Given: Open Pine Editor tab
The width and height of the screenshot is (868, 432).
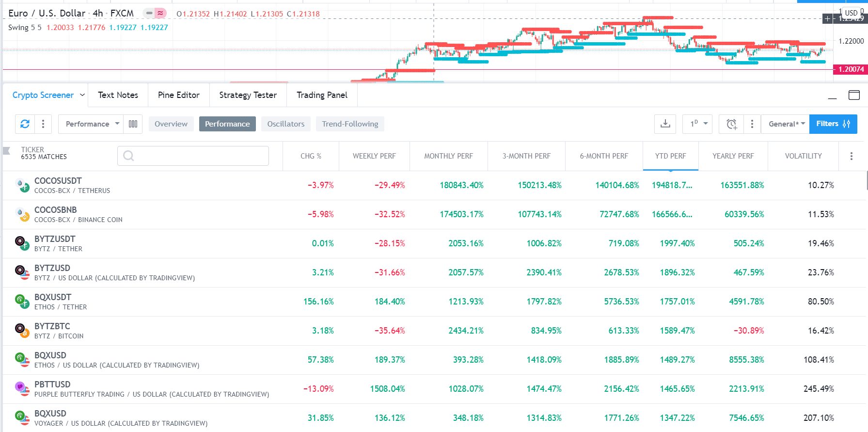Looking at the screenshot, I should point(178,95).
